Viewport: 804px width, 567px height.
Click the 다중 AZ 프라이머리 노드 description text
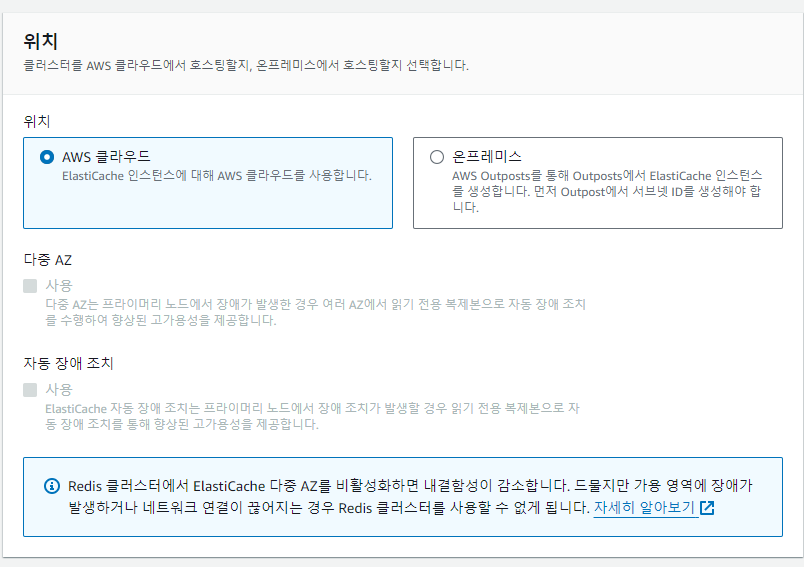point(315,312)
